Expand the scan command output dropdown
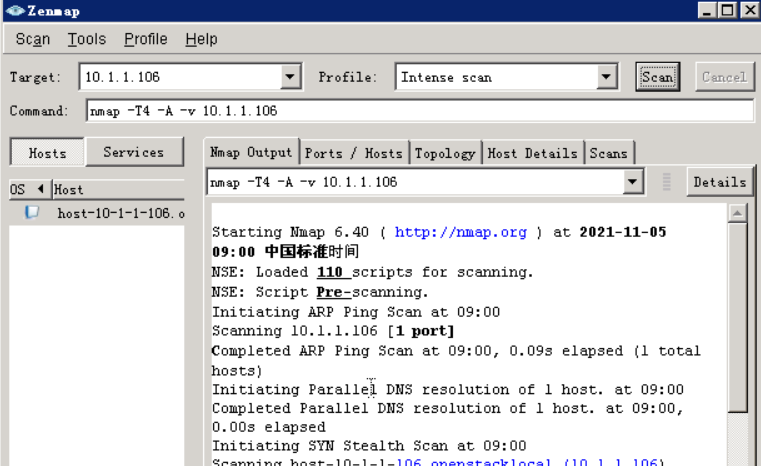 (x=632, y=182)
